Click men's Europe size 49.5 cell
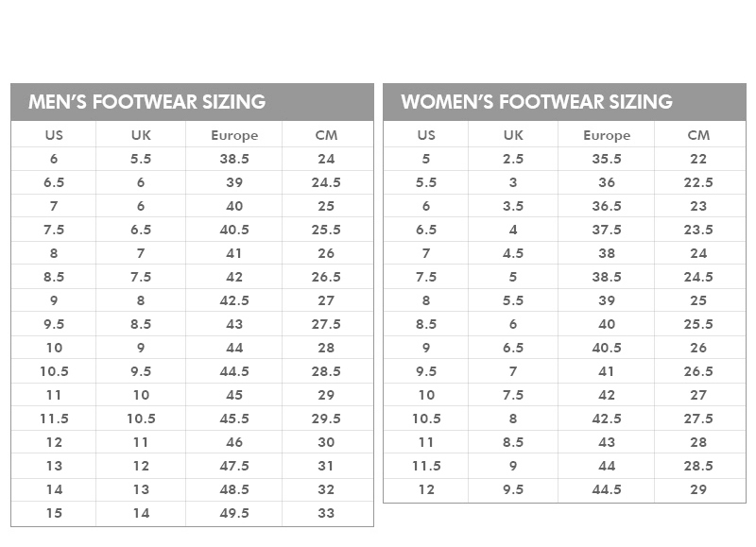The height and width of the screenshot is (547, 756). tap(234, 513)
